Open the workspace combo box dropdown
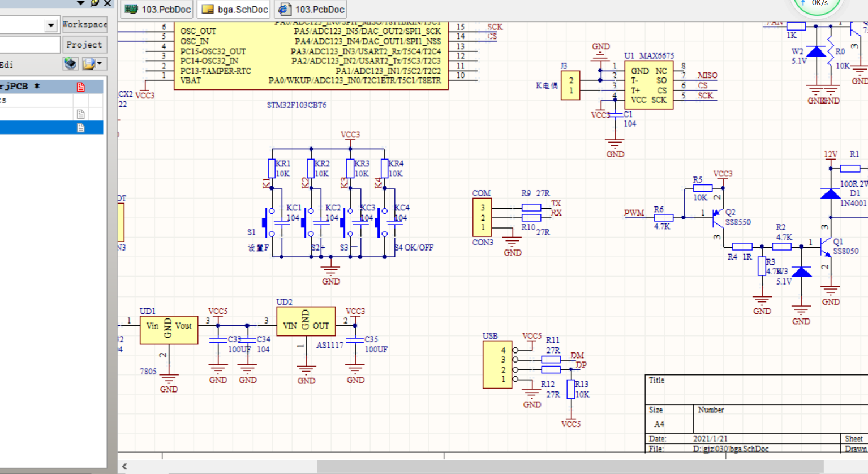 point(51,25)
